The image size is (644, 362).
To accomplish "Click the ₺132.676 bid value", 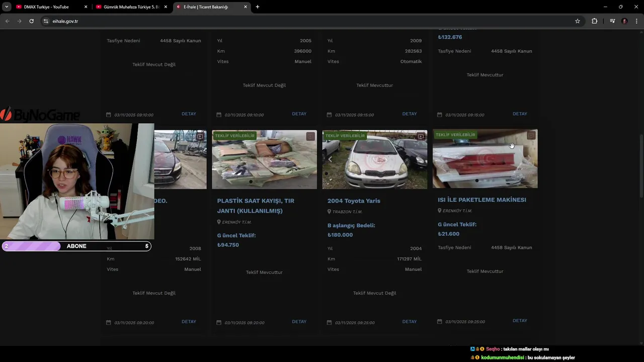I will point(450,37).
